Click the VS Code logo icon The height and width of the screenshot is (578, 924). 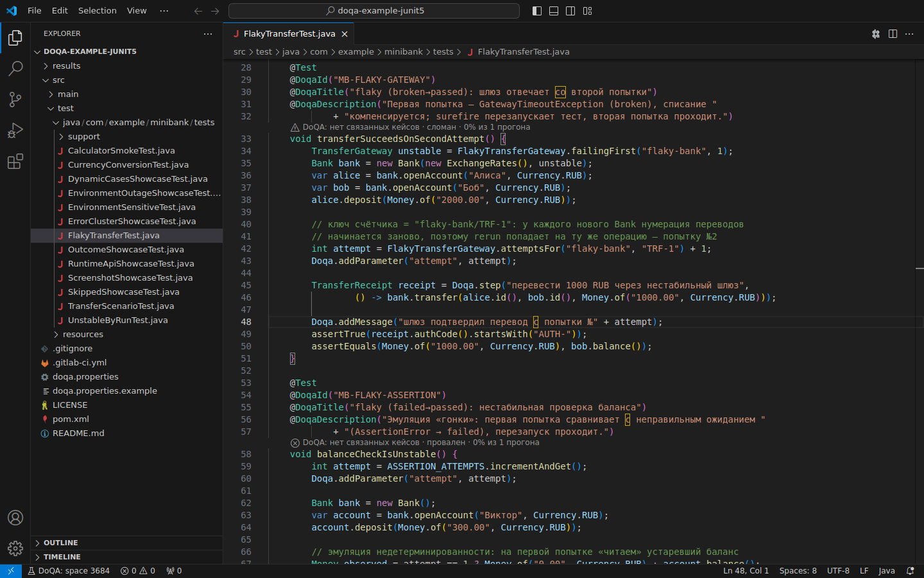12,11
